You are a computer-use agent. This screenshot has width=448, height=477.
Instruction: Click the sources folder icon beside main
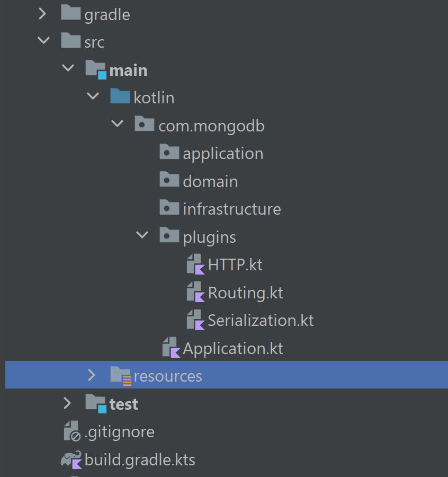click(95, 69)
